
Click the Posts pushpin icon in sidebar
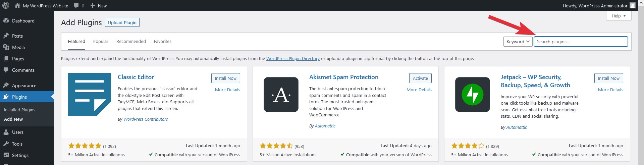tap(6, 36)
